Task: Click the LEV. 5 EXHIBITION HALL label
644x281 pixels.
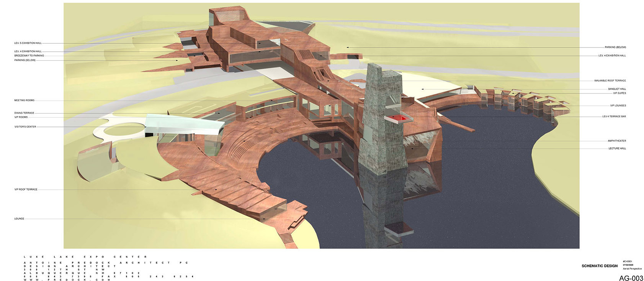Action: click(x=28, y=43)
